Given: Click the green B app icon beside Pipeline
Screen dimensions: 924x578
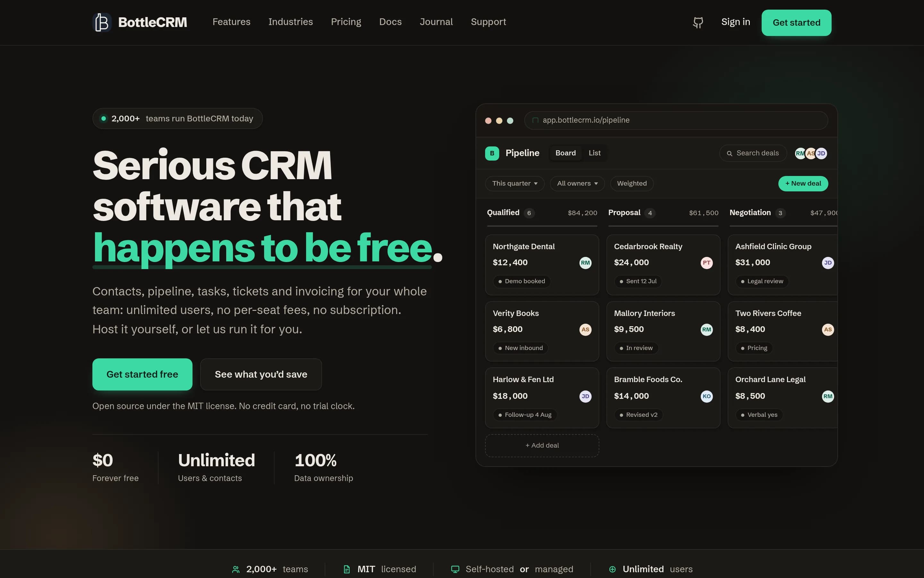Looking at the screenshot, I should coord(492,153).
